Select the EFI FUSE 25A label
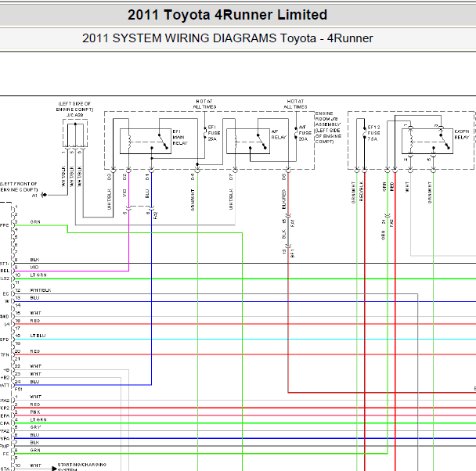476x471 pixels. pos(214,133)
